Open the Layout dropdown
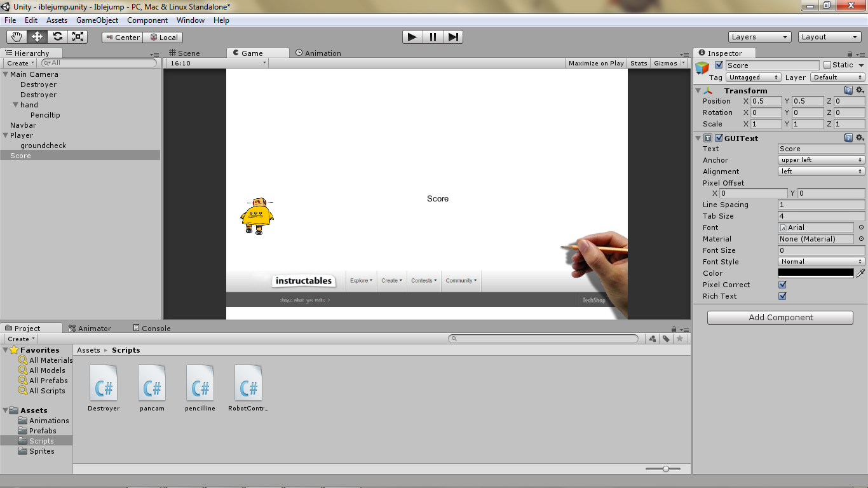Viewport: 868px width, 488px height. (x=830, y=37)
